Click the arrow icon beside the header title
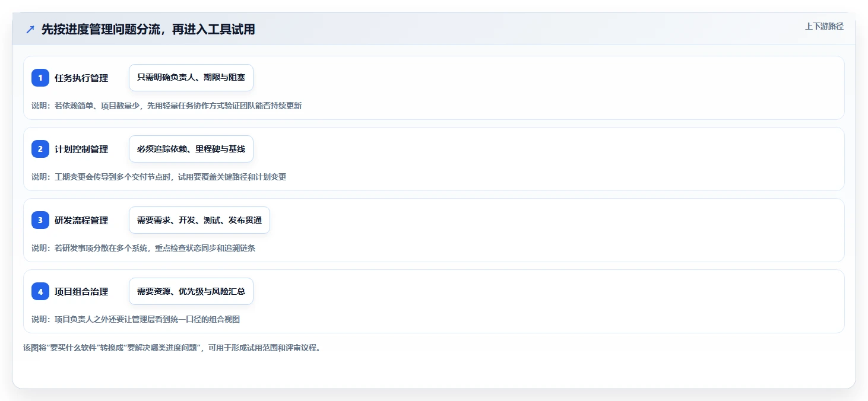868x401 pixels. tap(30, 30)
